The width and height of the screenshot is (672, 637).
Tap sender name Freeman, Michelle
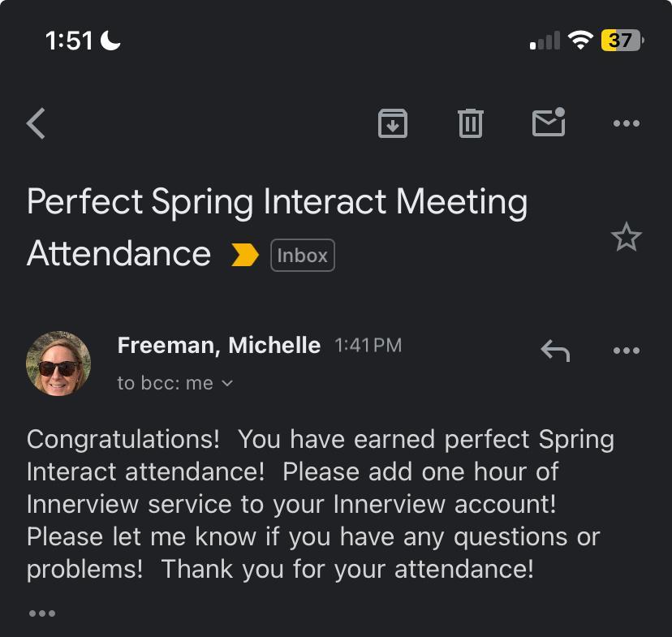pyautogui.click(x=218, y=346)
